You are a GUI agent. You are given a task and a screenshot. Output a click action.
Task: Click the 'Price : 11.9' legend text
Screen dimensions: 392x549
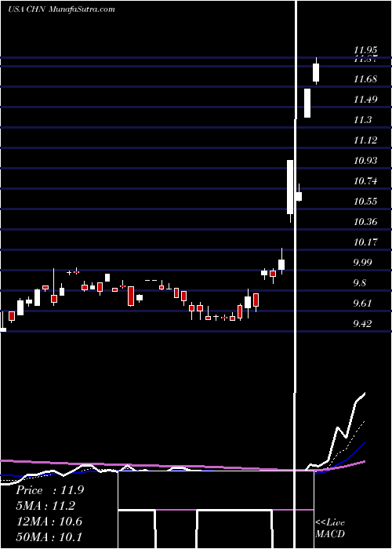coord(50,490)
